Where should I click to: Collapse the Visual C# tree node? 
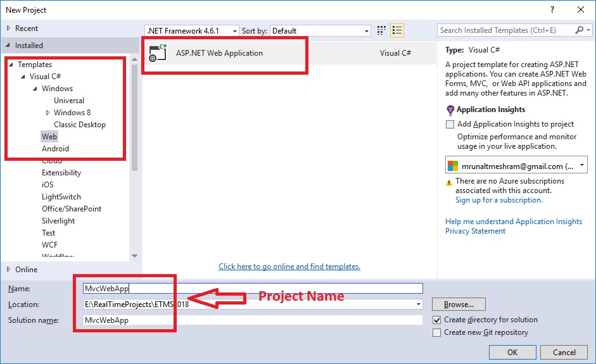click(x=23, y=77)
